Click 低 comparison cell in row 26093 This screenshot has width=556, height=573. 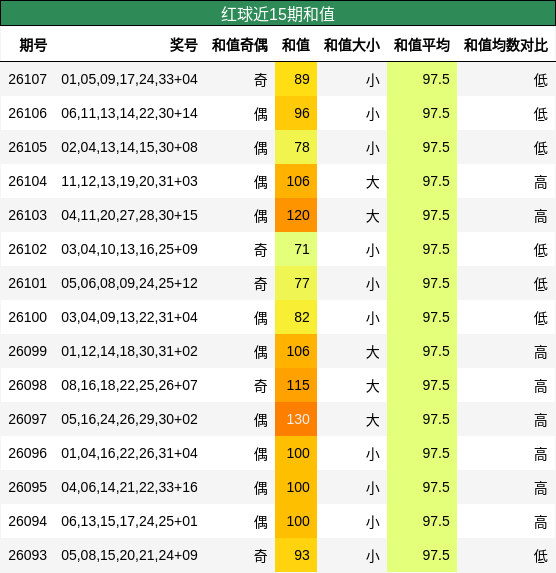click(541, 556)
